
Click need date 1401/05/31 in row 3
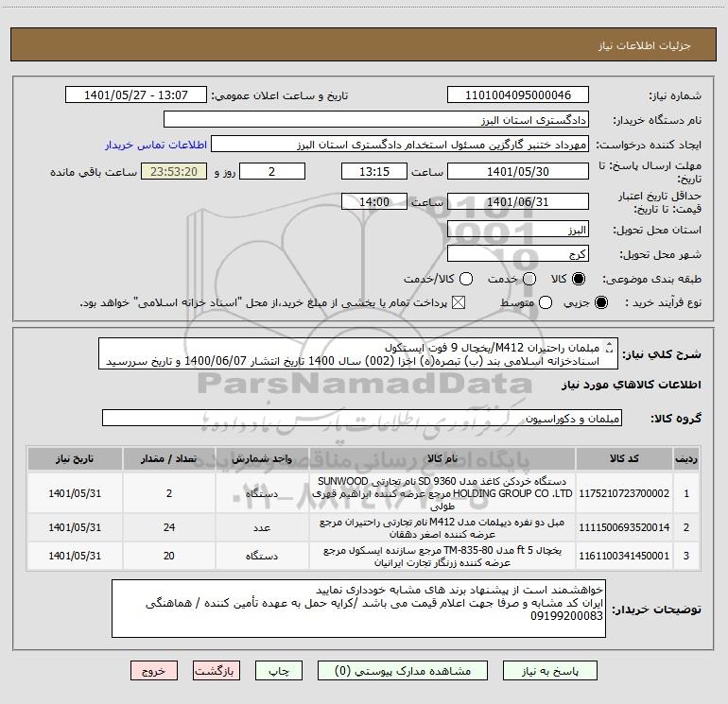[75, 556]
